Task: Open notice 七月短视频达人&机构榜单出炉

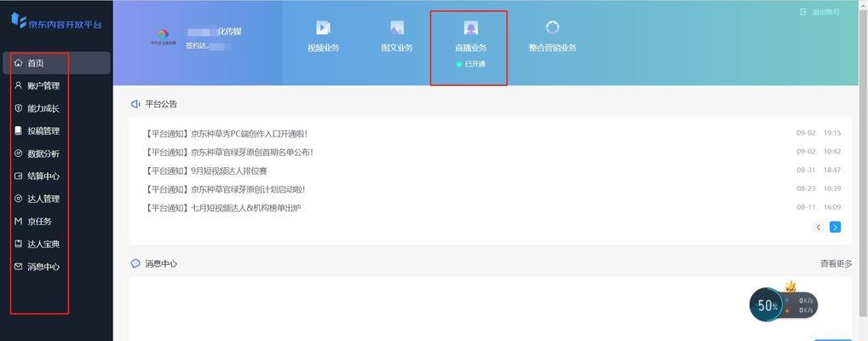Action: (223, 208)
